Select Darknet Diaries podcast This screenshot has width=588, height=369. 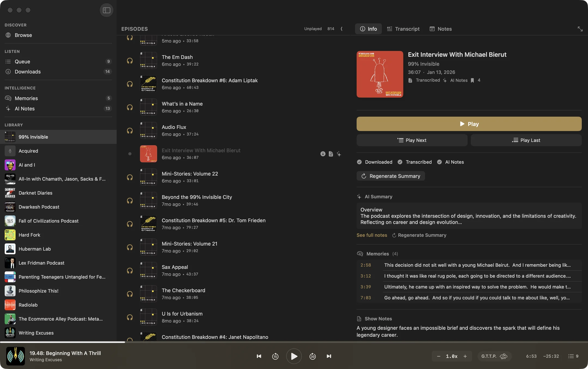pos(58,193)
